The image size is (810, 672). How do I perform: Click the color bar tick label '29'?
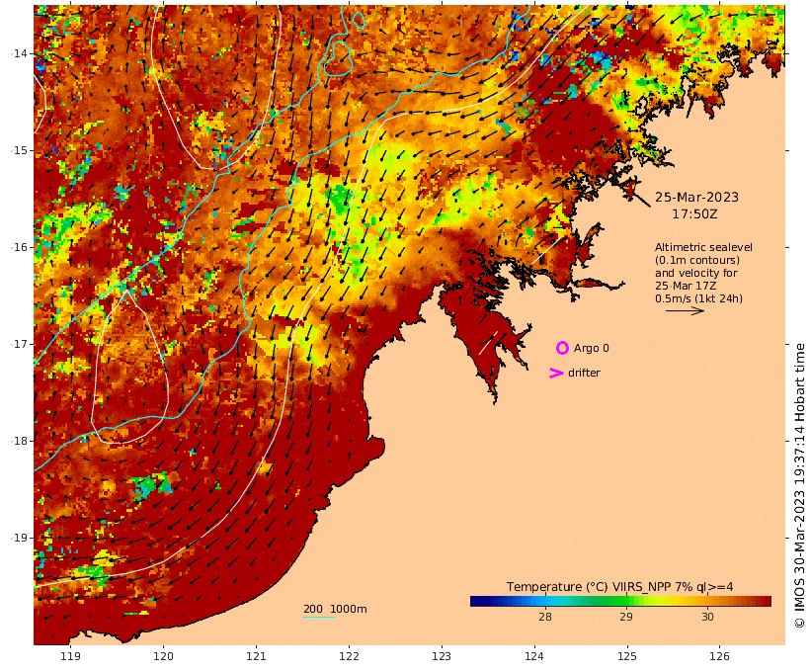626,617
